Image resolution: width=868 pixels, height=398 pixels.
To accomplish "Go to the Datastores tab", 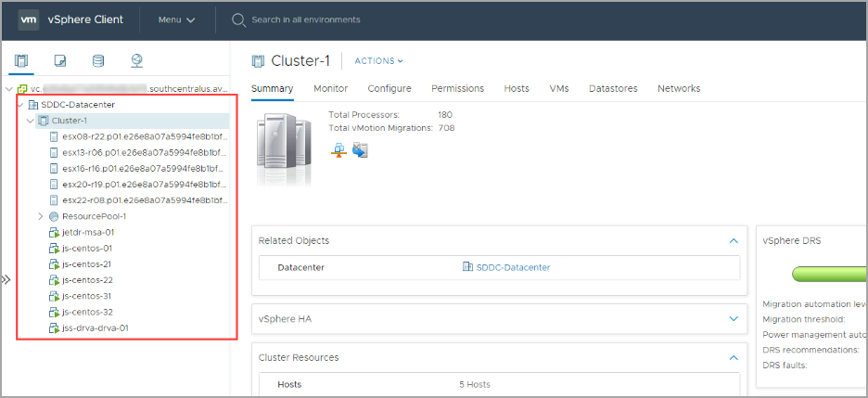I will pyautogui.click(x=613, y=88).
